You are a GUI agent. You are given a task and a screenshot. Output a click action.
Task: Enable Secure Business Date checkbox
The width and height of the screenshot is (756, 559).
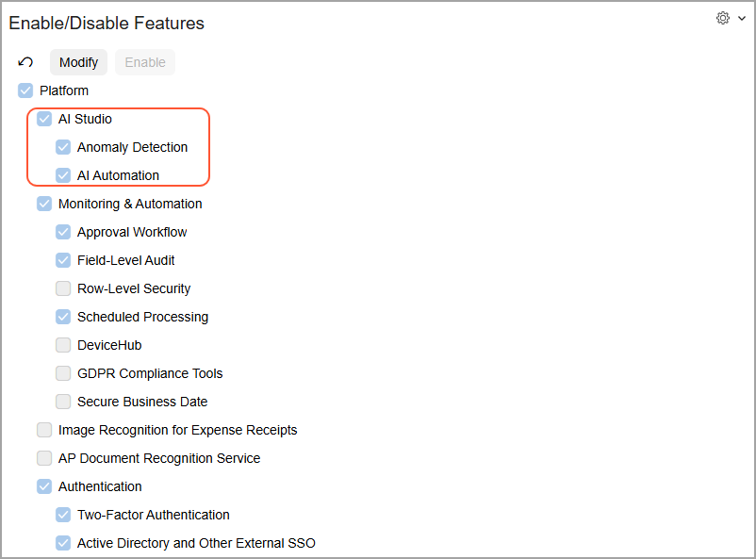[63, 402]
